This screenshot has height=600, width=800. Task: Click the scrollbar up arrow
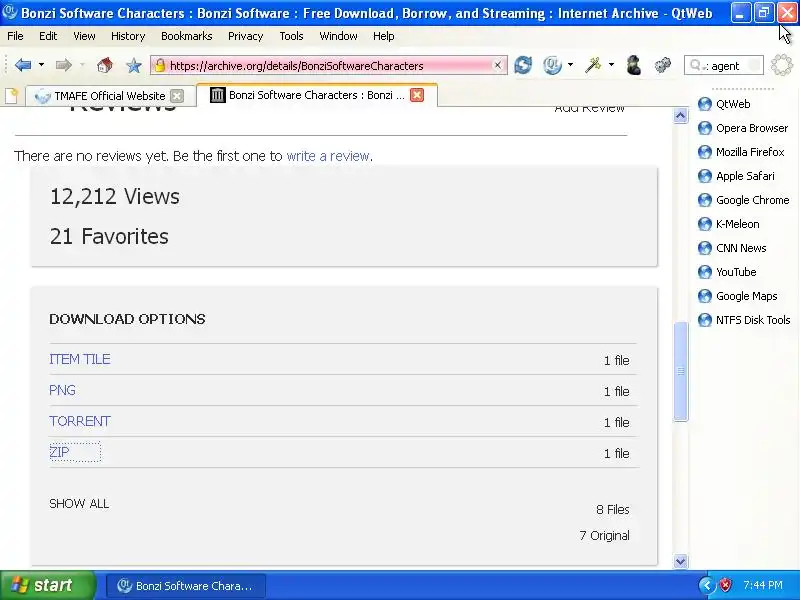(680, 116)
